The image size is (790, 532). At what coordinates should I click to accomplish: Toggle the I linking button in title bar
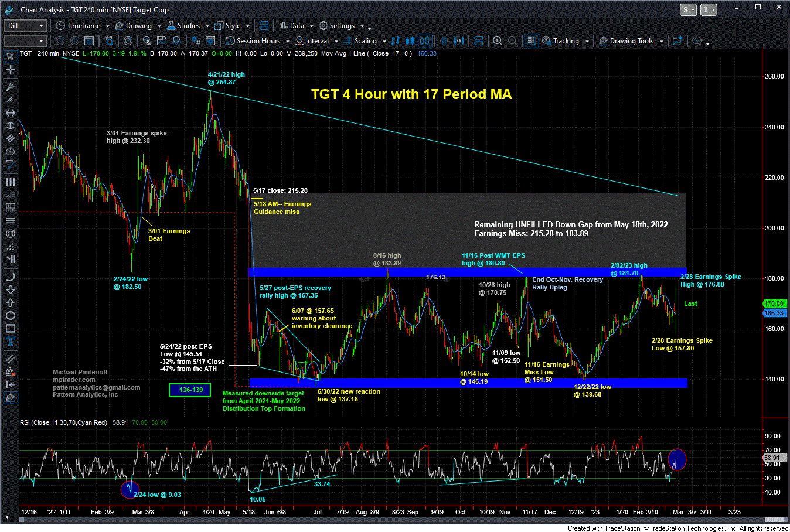pos(709,9)
